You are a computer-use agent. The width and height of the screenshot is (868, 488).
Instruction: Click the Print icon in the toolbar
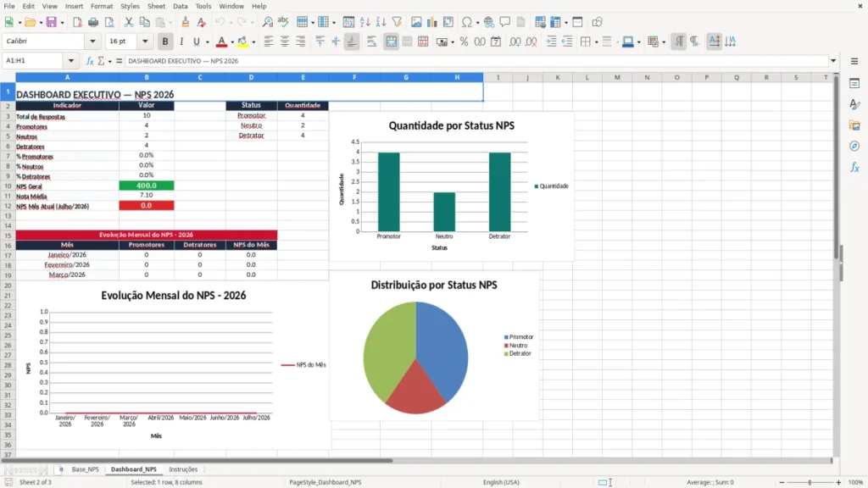point(93,22)
